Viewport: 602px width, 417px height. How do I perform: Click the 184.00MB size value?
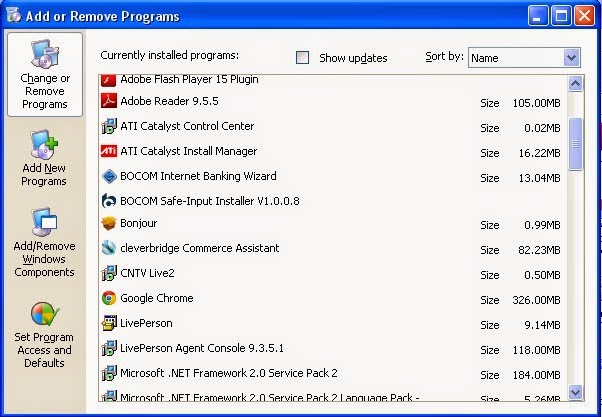(536, 375)
